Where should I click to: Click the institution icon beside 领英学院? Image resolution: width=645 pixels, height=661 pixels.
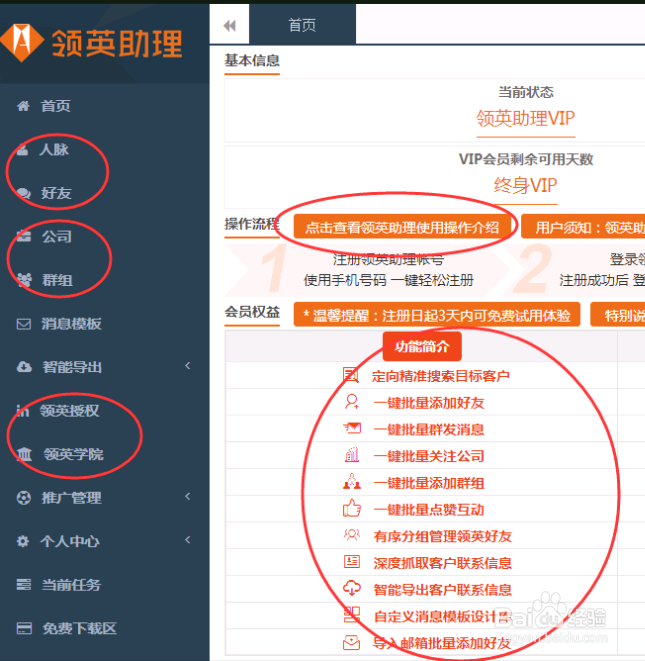coord(24,454)
